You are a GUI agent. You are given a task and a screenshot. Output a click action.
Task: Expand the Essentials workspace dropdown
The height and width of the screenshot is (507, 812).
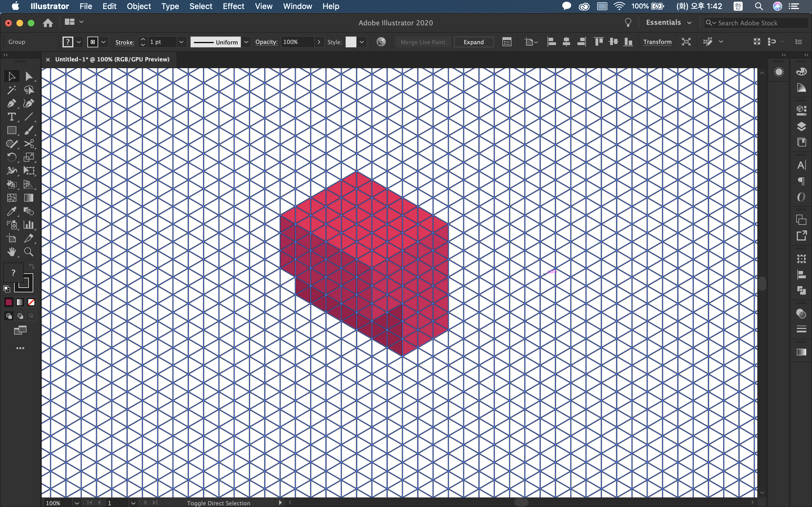[689, 23]
